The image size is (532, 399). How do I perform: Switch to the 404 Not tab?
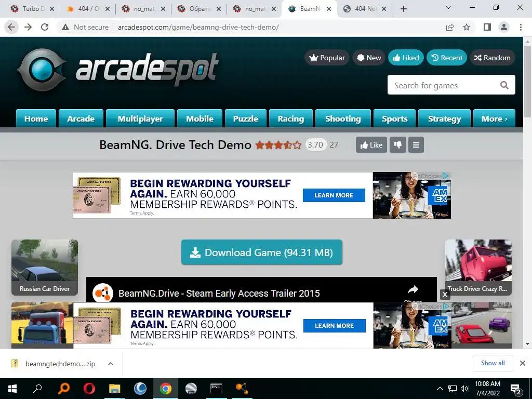coord(365,9)
